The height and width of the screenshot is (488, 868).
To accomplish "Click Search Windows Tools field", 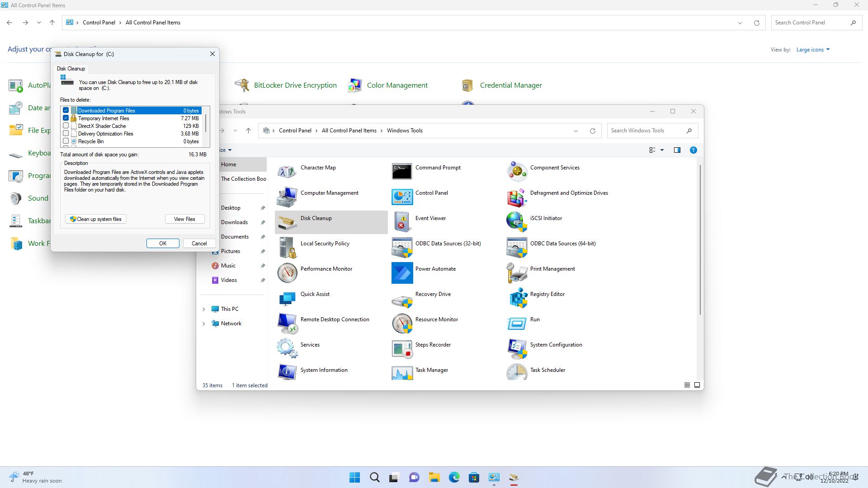I will [x=652, y=131].
